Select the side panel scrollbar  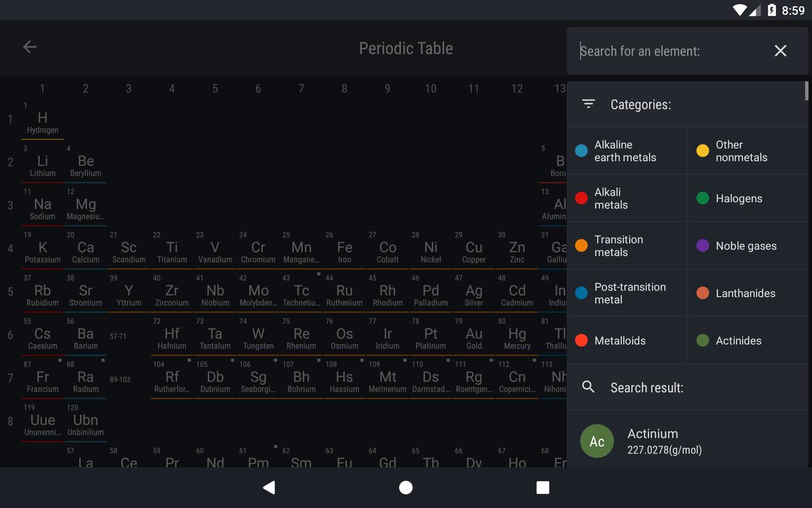pos(806,91)
